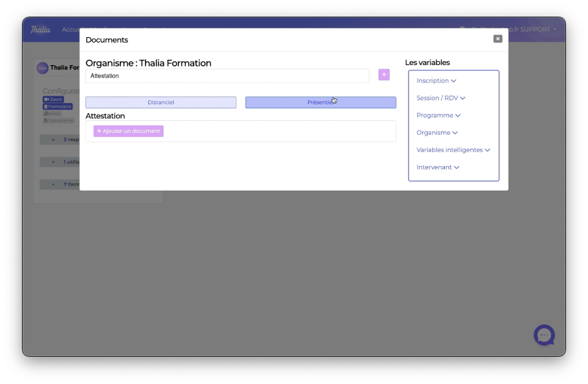Expand the Inscription variables
The width and height of the screenshot is (588, 384).
pos(436,80)
